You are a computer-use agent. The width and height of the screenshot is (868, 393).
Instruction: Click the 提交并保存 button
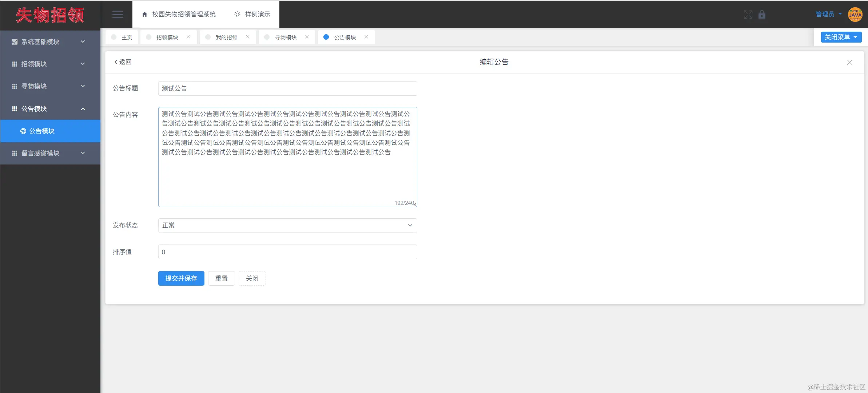181,278
